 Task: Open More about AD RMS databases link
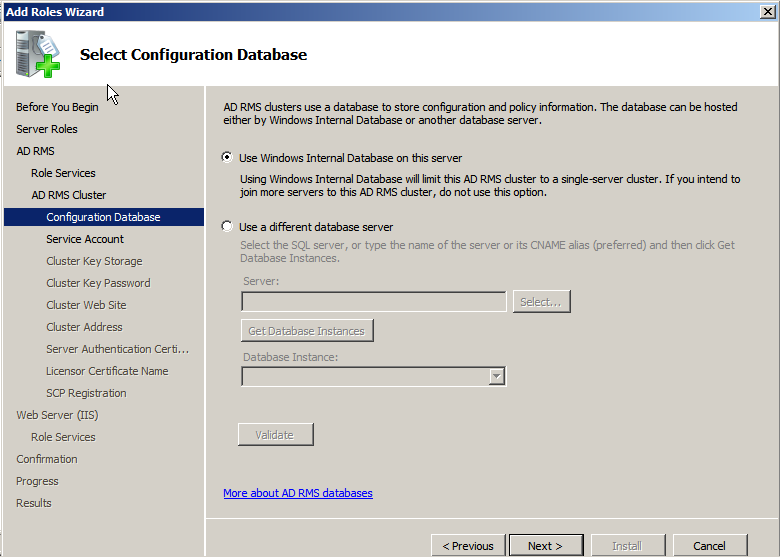tap(297, 493)
